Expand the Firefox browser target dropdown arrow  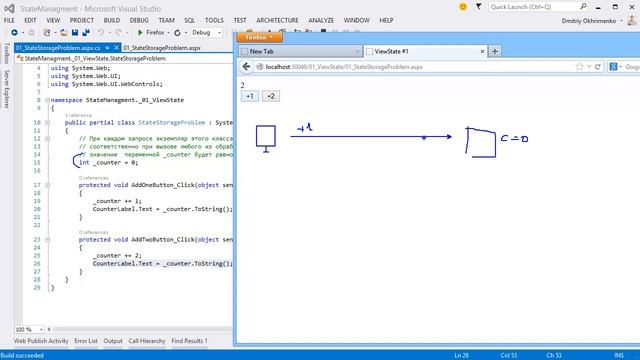click(x=168, y=33)
